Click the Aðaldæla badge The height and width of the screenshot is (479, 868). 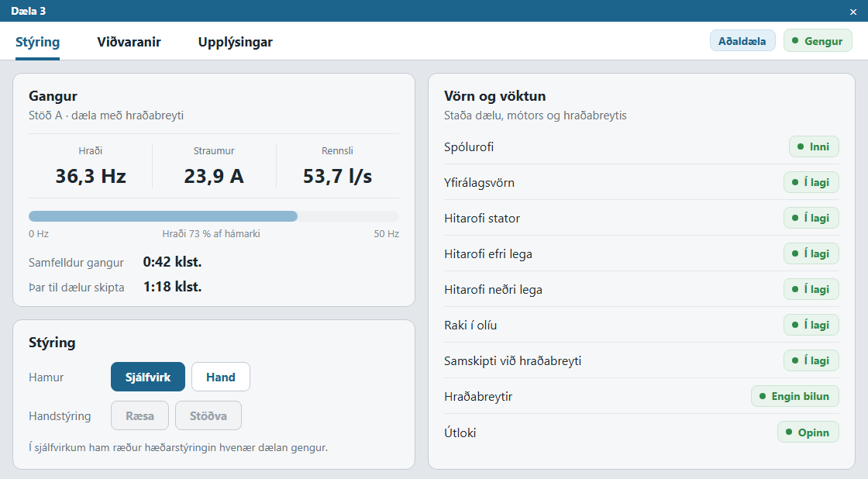[x=742, y=41]
